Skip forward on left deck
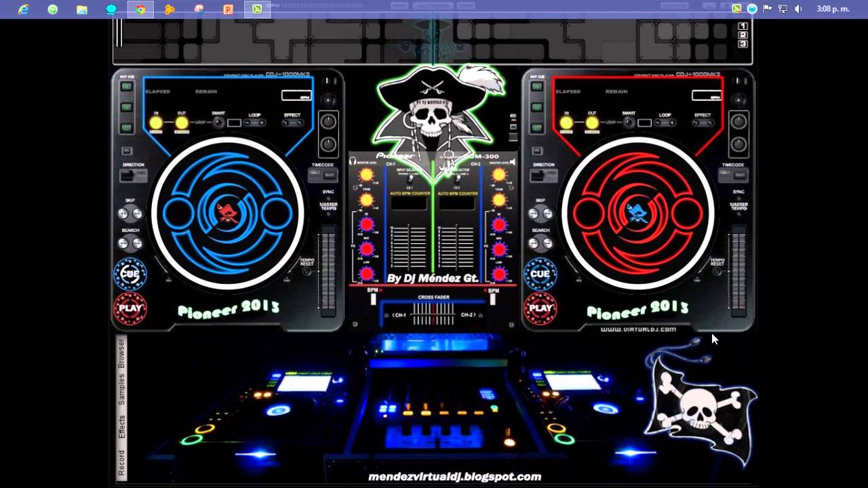868x488 pixels. point(137,213)
